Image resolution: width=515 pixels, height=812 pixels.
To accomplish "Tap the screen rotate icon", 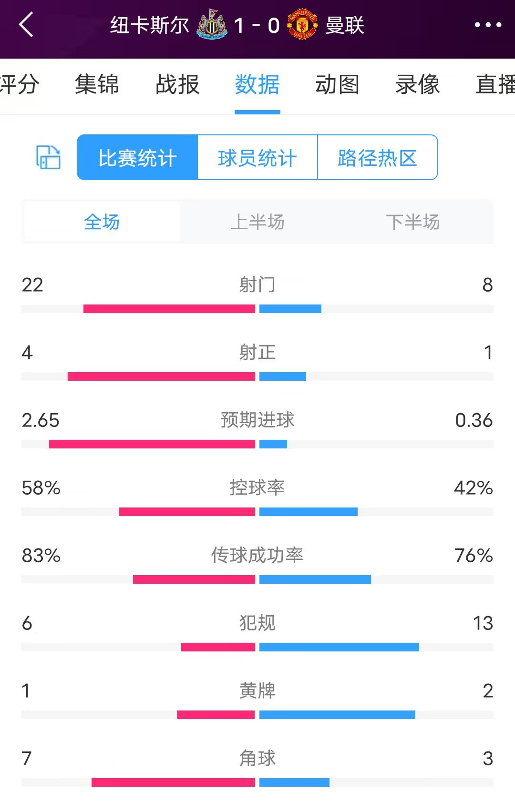I will pyautogui.click(x=48, y=157).
